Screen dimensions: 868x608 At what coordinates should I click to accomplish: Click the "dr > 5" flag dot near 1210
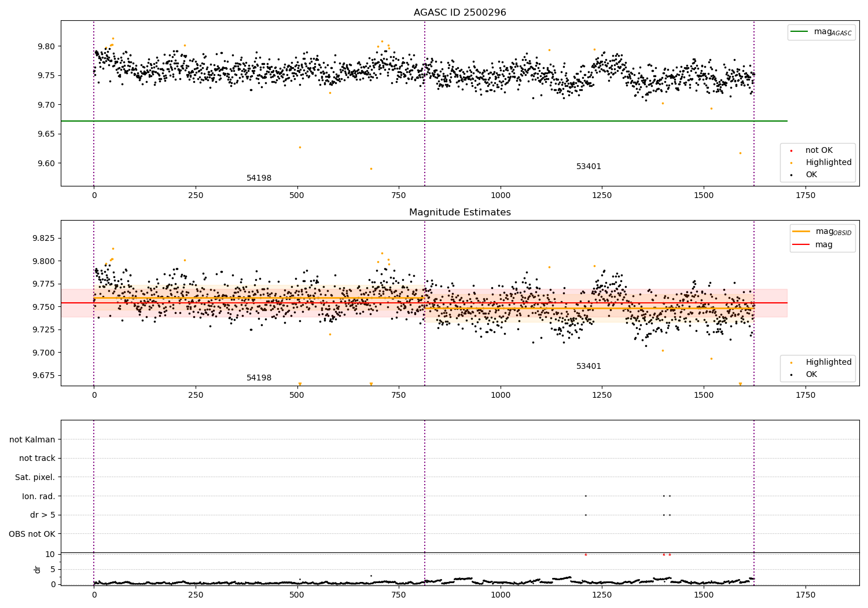pos(586,515)
